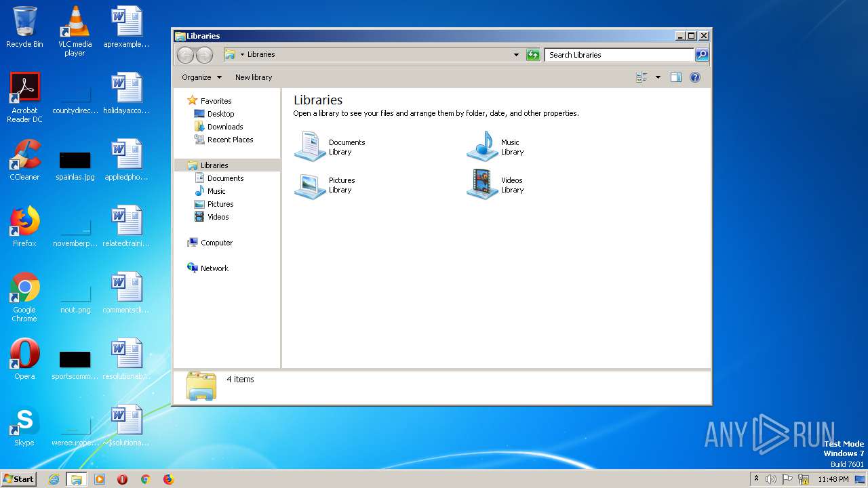Click the Search Libraries input field
The width and height of the screenshot is (868, 488).
click(620, 55)
